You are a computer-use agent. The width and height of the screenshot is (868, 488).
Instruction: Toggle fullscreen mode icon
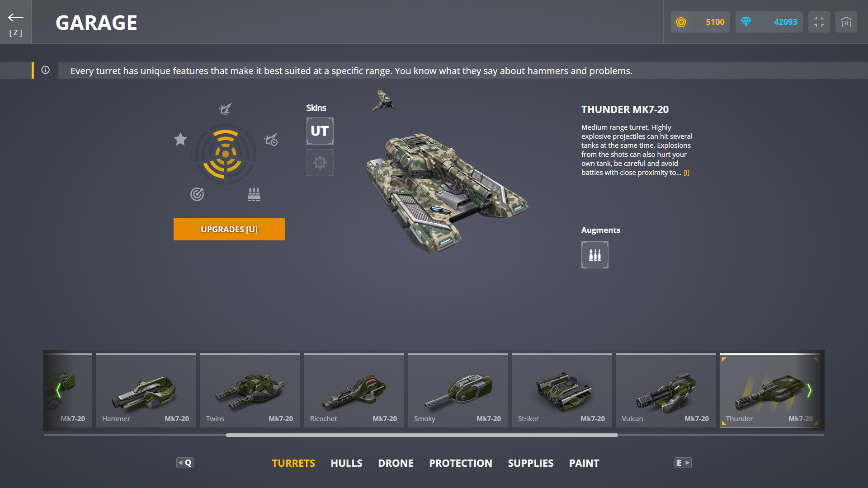819,21
